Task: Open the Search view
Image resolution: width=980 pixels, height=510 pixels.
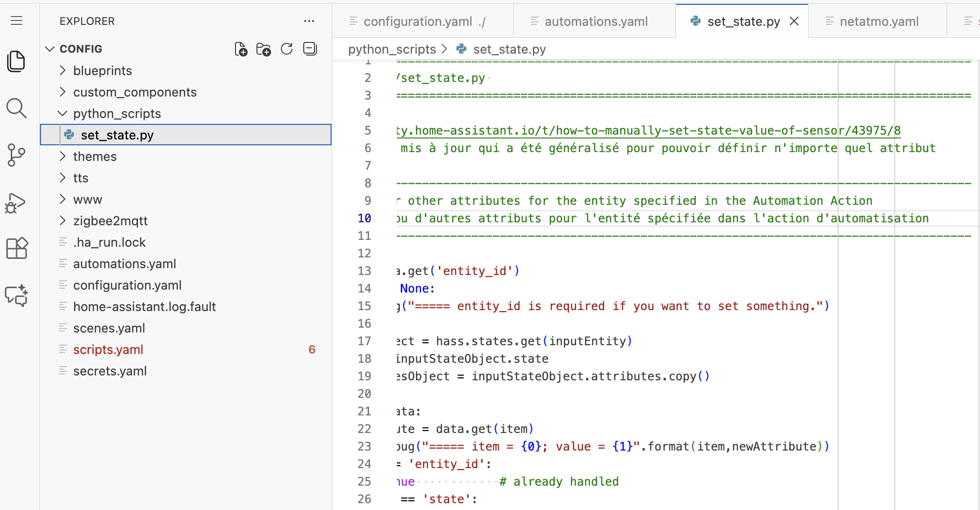Action: coord(17,108)
